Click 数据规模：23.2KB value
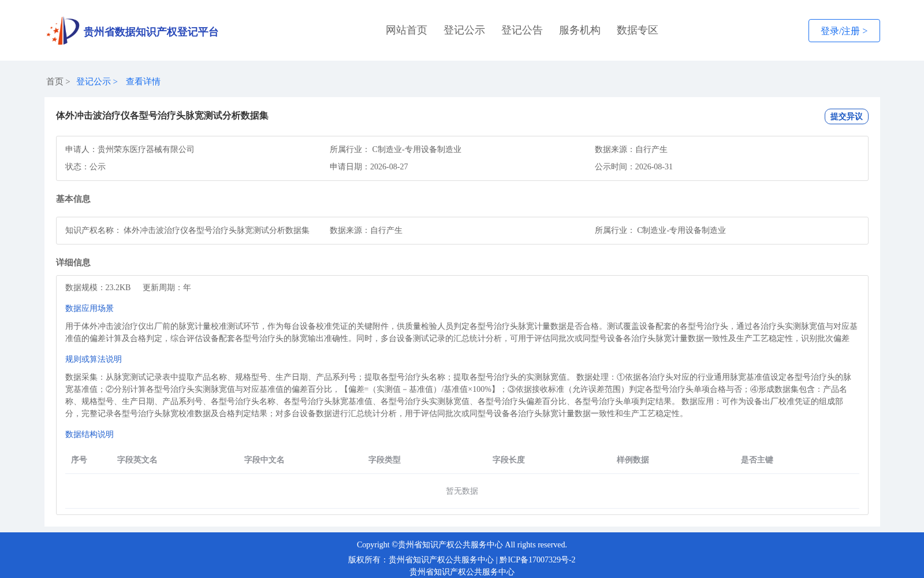This screenshot has width=924, height=578. click(98, 288)
